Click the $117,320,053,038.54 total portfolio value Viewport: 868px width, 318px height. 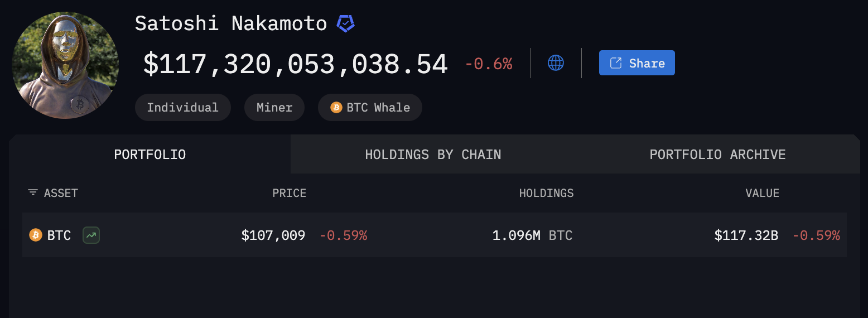tap(296, 64)
